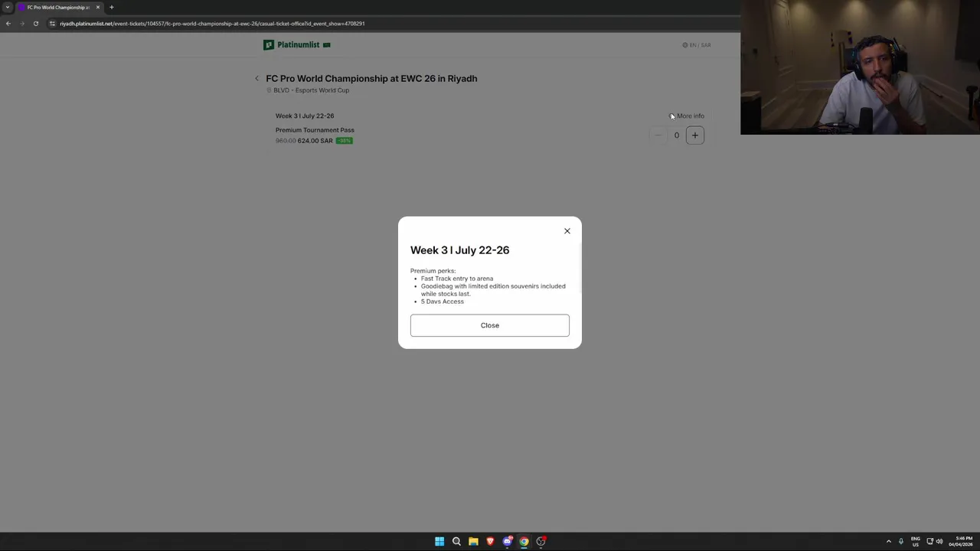
Task: Open Discord from taskbar
Action: pyautogui.click(x=507, y=542)
